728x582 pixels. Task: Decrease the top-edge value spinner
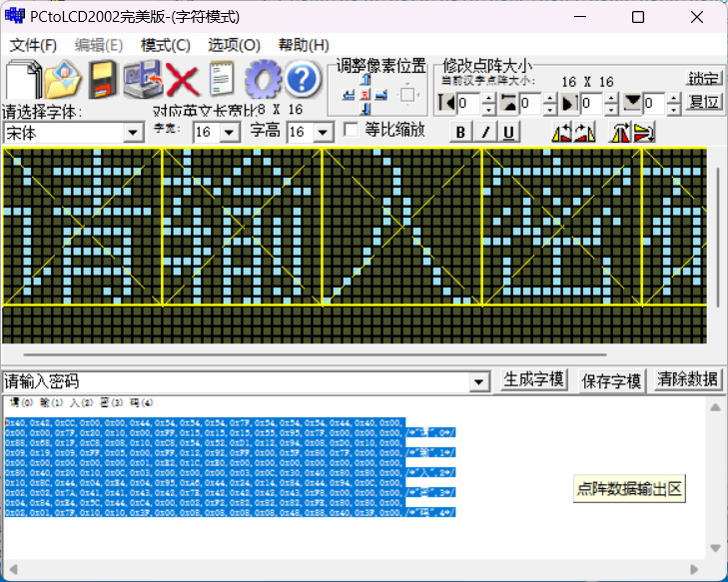[549, 109]
